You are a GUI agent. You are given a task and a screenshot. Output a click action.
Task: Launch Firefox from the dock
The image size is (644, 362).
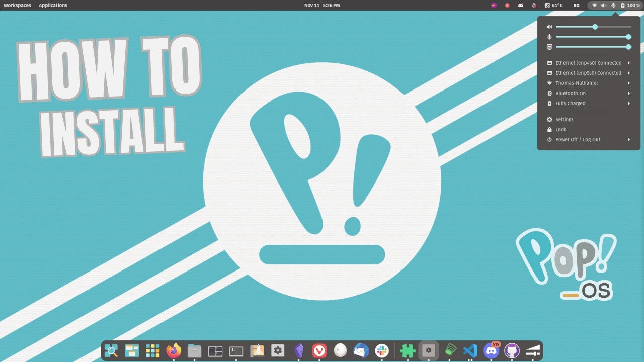pos(174,350)
